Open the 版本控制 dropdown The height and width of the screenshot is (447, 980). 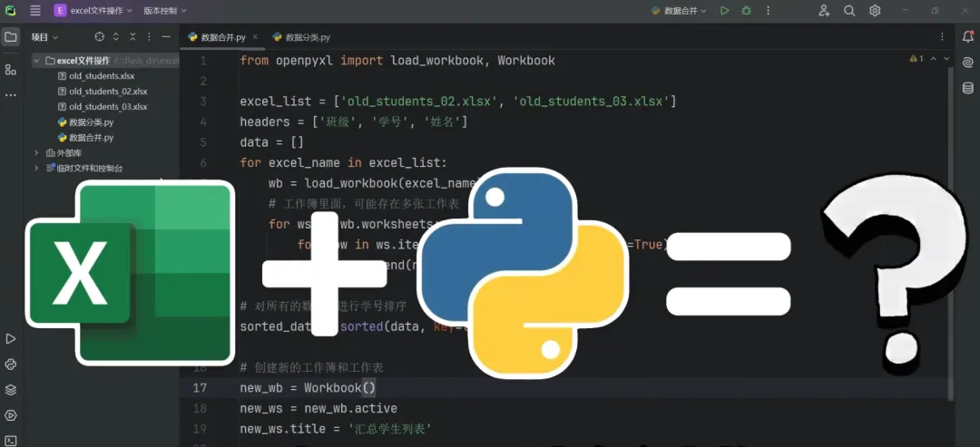[165, 11]
